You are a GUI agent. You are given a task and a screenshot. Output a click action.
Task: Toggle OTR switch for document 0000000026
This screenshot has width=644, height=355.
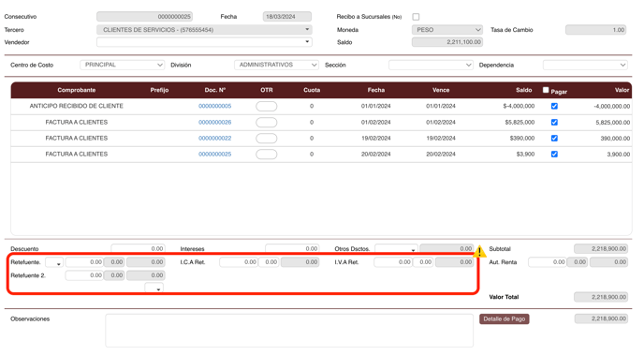(266, 122)
